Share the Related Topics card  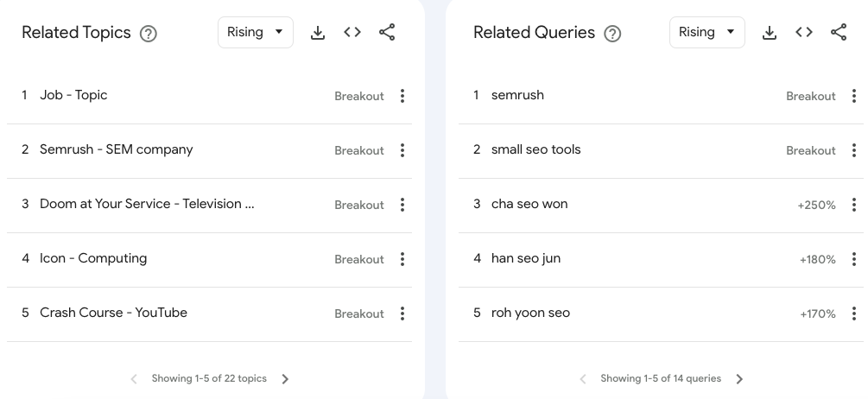(x=387, y=33)
